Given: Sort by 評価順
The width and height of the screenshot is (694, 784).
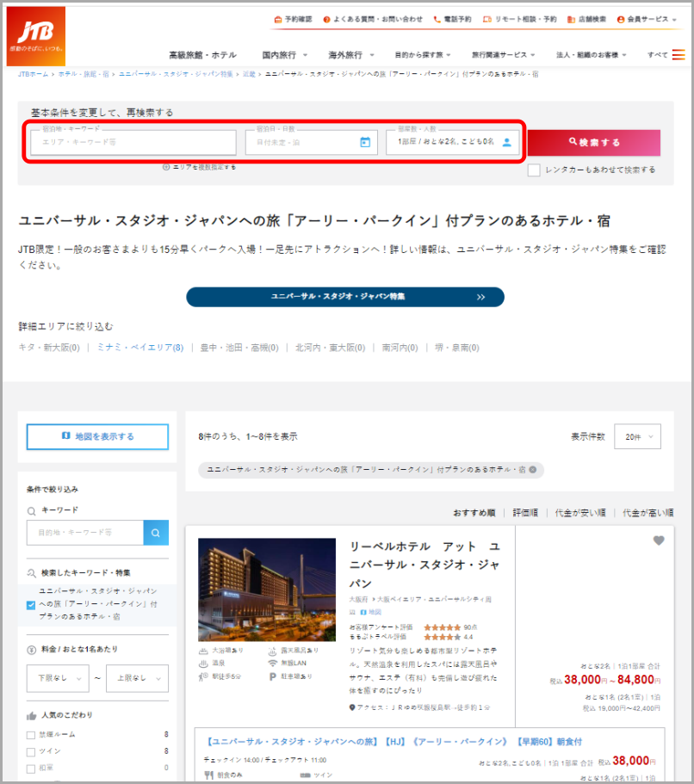Looking at the screenshot, I should (525, 513).
